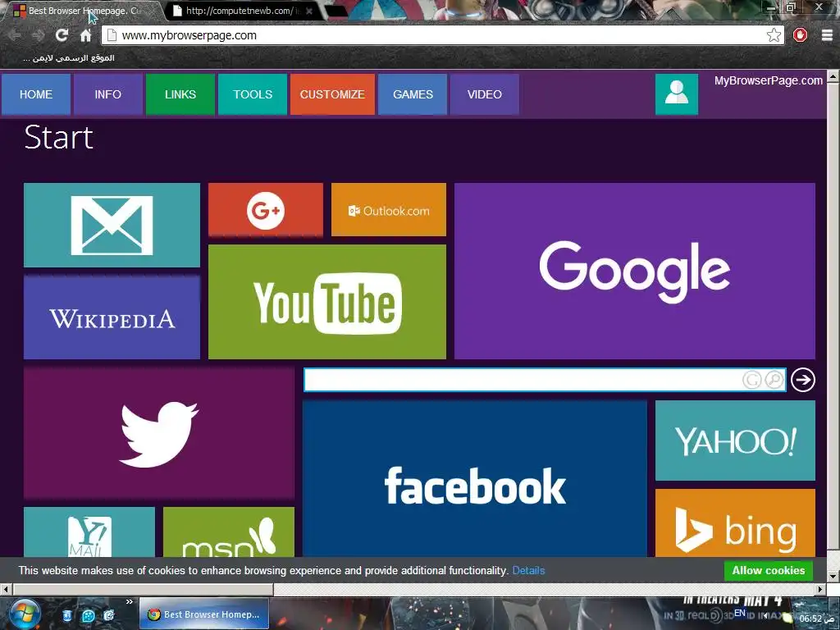Click the vertical scrollbar up arrow

click(833, 76)
